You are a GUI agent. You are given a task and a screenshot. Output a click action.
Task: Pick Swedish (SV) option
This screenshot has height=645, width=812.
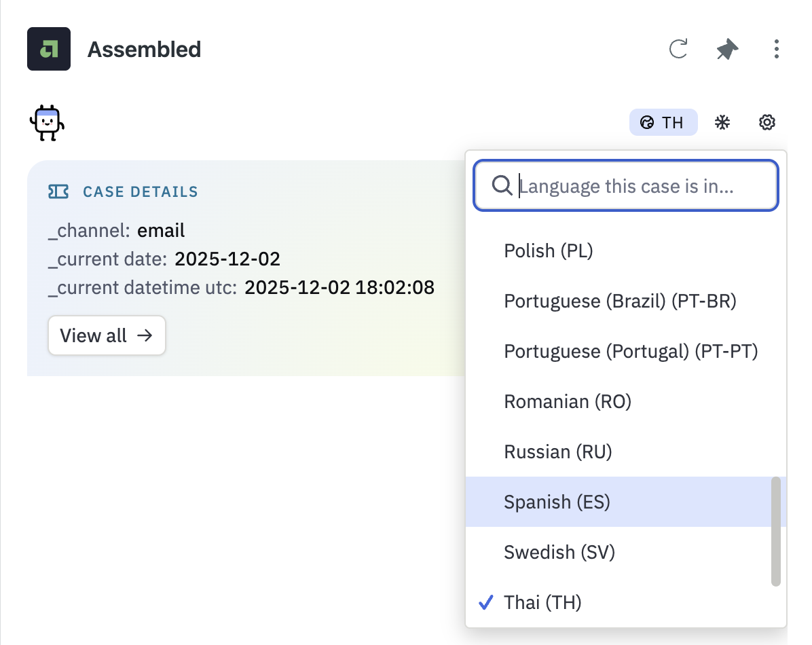click(625, 552)
